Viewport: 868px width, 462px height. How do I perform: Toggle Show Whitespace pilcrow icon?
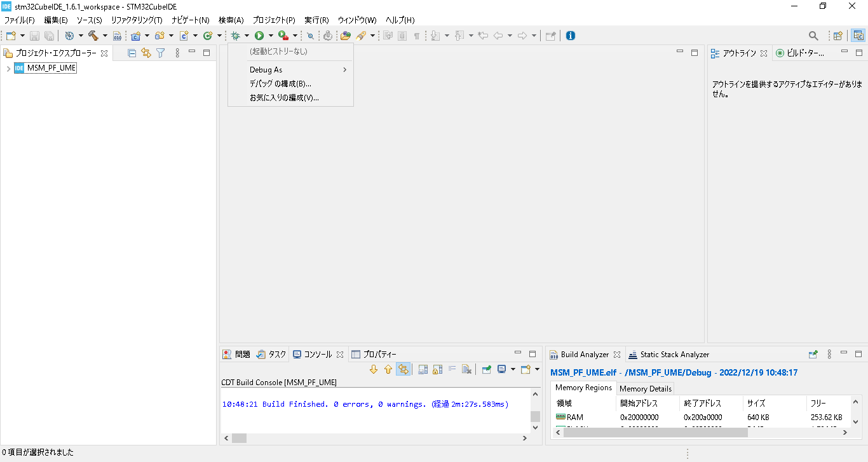(x=417, y=36)
